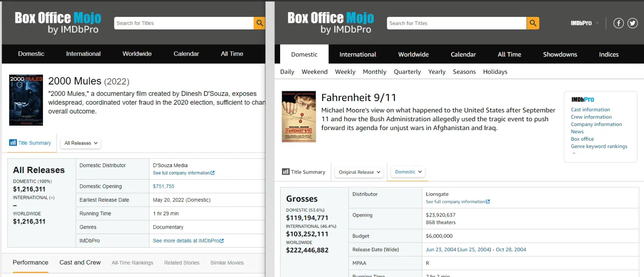Screen dimensions: 644x277
Task: Click the $751,755 domestic opening link
Action: click(163, 186)
